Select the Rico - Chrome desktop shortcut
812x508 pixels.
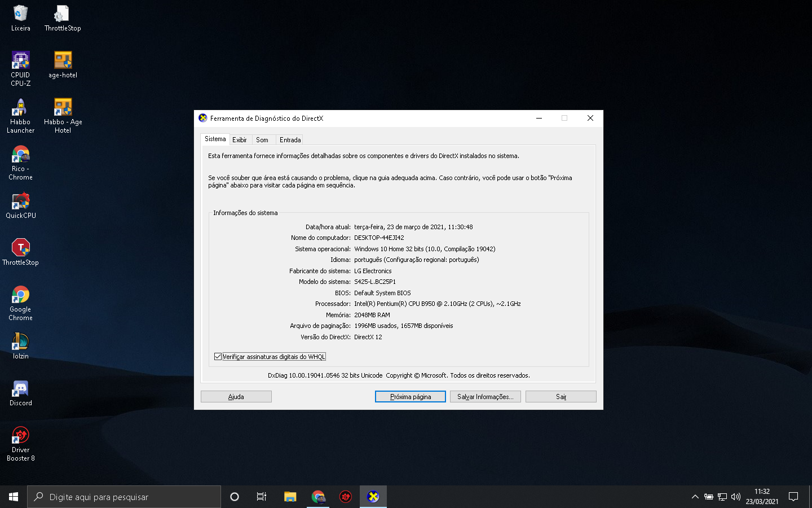pyautogui.click(x=20, y=163)
